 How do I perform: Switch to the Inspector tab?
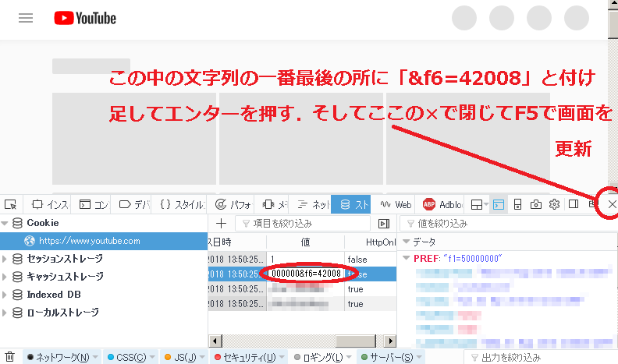50,205
